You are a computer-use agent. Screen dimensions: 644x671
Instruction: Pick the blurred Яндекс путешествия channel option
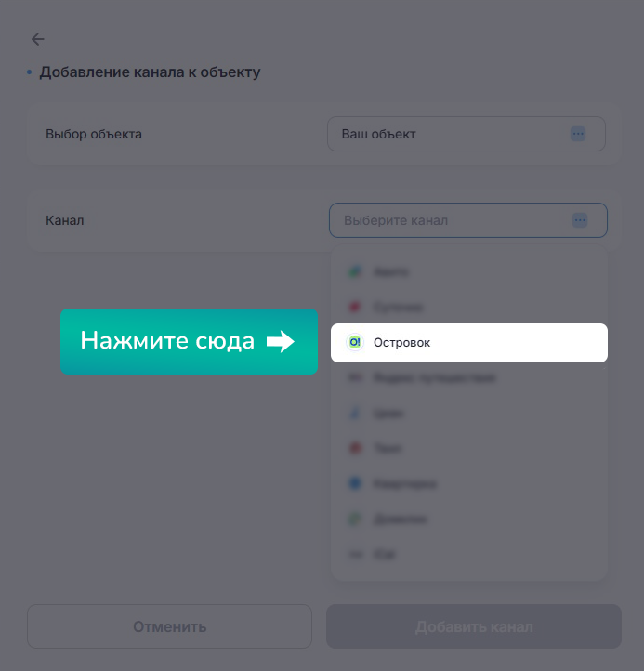pos(469,377)
